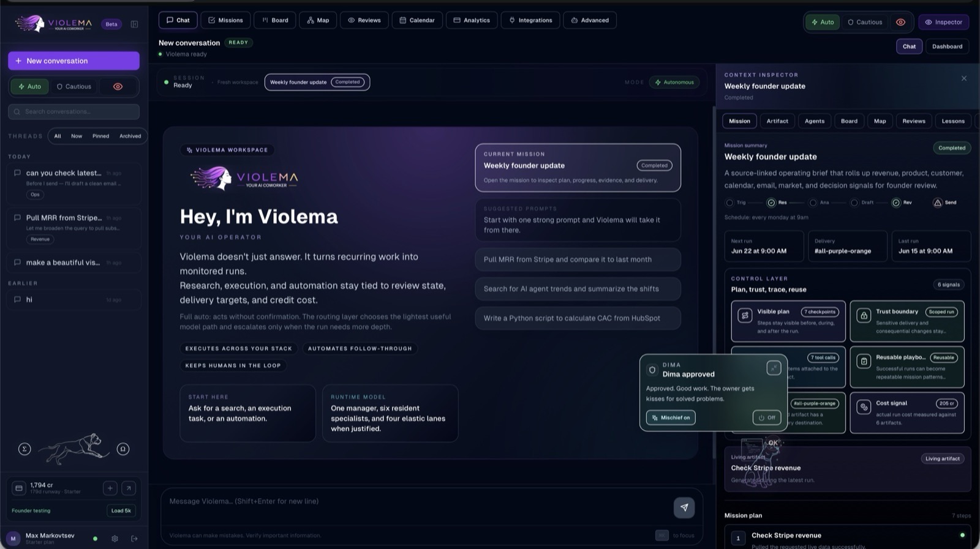Switch inspector to the Artifact tab
Viewport: 980px width, 549px height.
click(x=777, y=121)
